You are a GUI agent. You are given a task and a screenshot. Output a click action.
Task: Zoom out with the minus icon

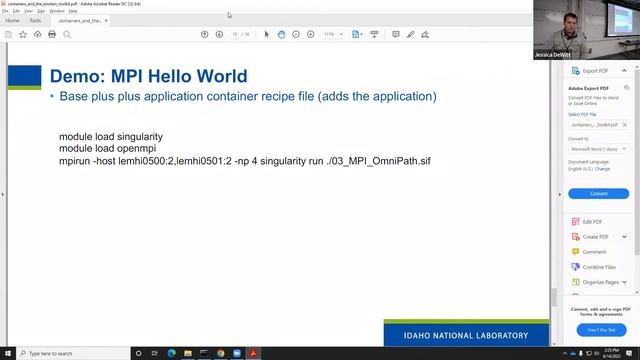(x=296, y=35)
